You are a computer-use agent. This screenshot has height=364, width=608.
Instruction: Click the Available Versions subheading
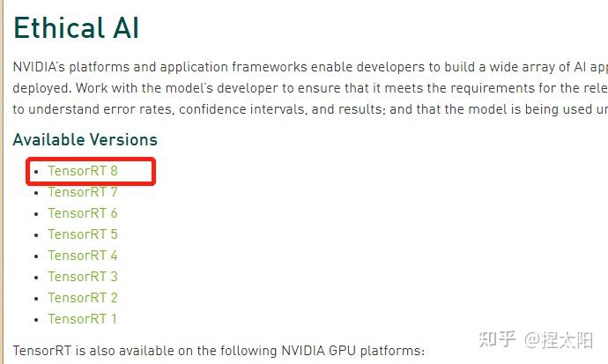85,139
